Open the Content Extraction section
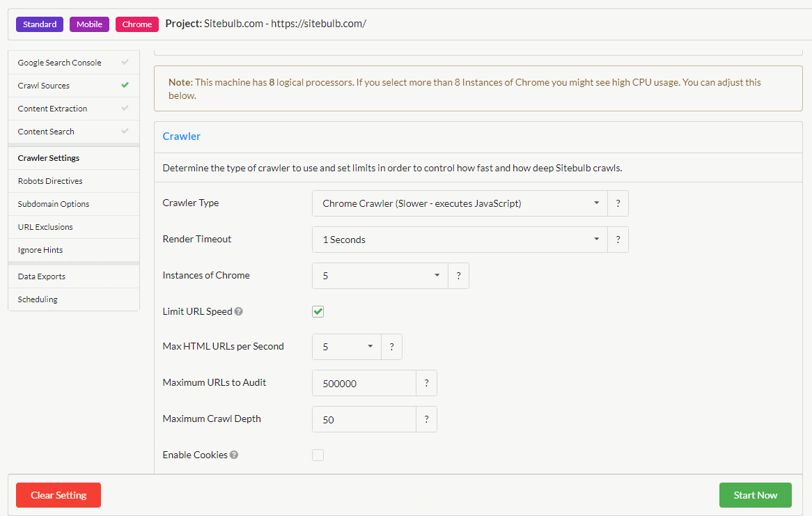This screenshot has height=516, width=812. click(74, 109)
